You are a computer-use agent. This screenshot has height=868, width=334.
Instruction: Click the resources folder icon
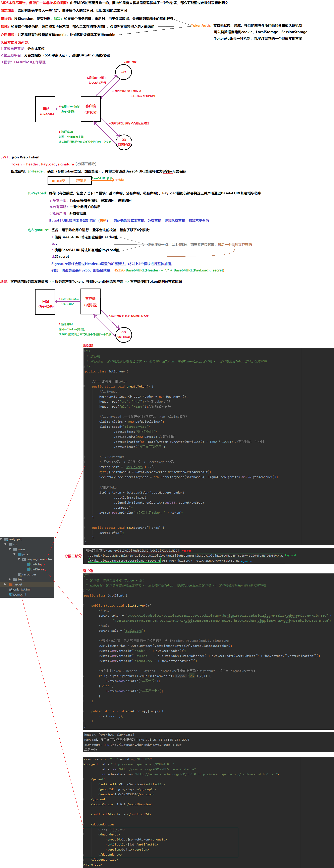(x=19, y=574)
